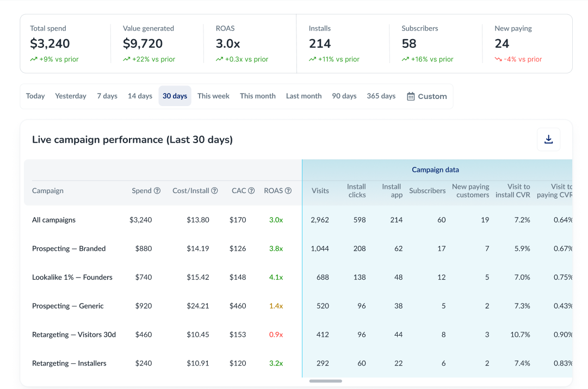The width and height of the screenshot is (588, 389).
Task: Click the 3.8x ROAS value
Action: click(x=276, y=248)
